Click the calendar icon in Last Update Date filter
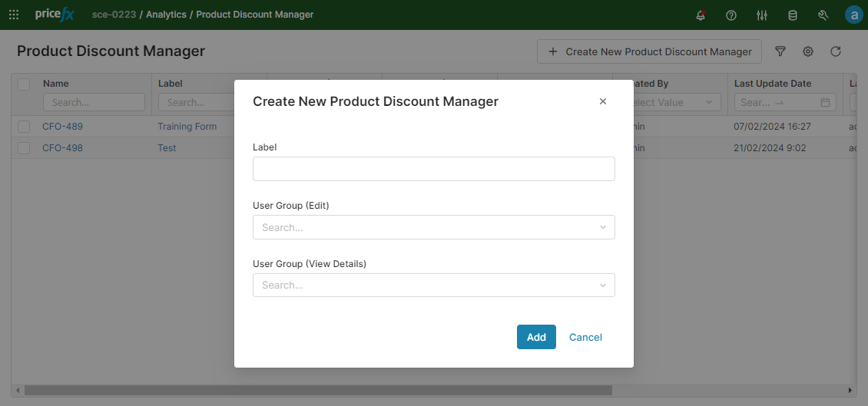The image size is (868, 406). pos(826,102)
